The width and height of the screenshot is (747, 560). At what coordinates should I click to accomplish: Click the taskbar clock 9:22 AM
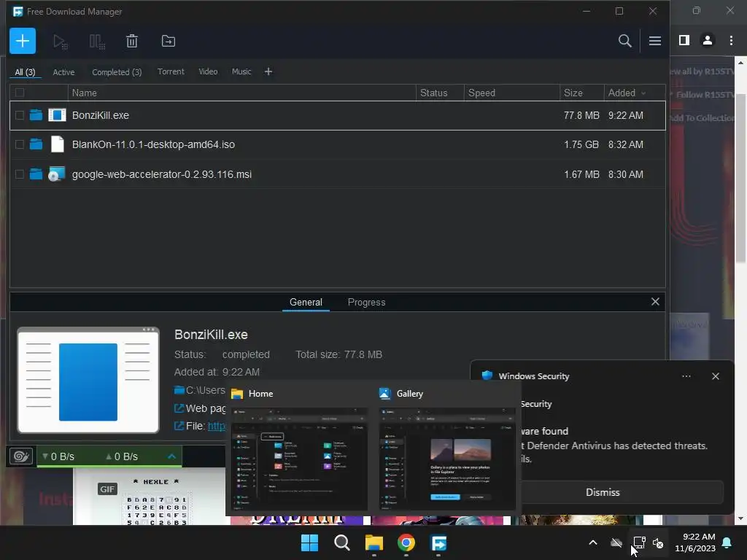coord(695,542)
